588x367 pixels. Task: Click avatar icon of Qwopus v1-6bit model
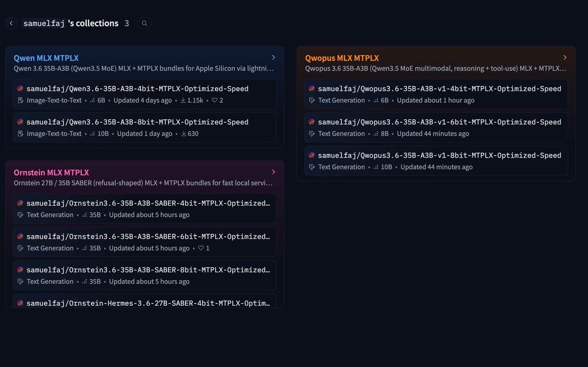click(311, 122)
